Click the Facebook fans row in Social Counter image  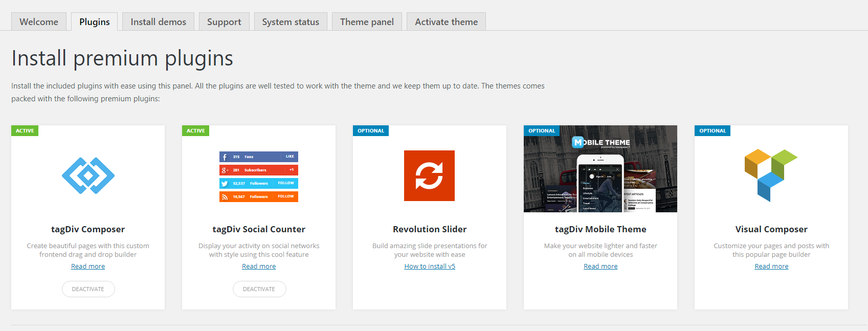pyautogui.click(x=259, y=157)
